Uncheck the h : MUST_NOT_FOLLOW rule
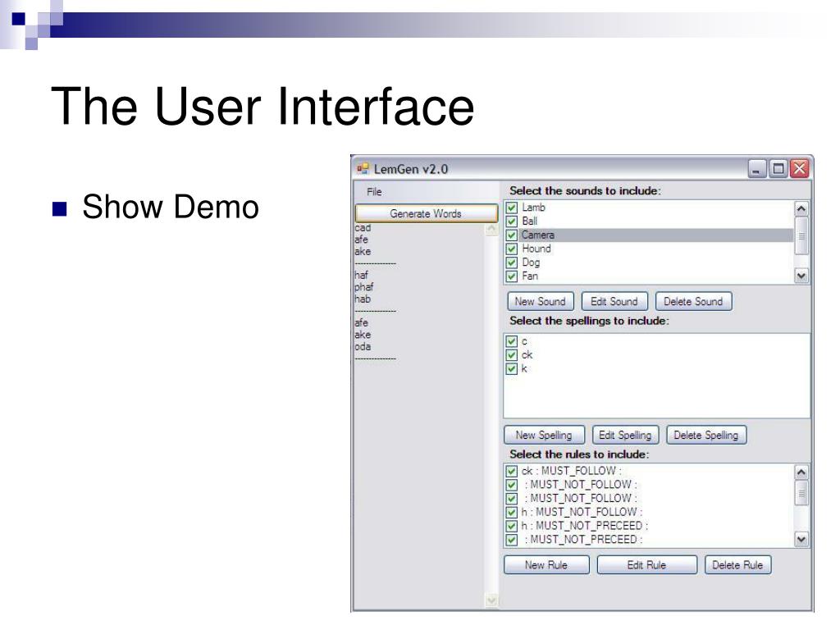The width and height of the screenshot is (840, 630). pos(512,513)
